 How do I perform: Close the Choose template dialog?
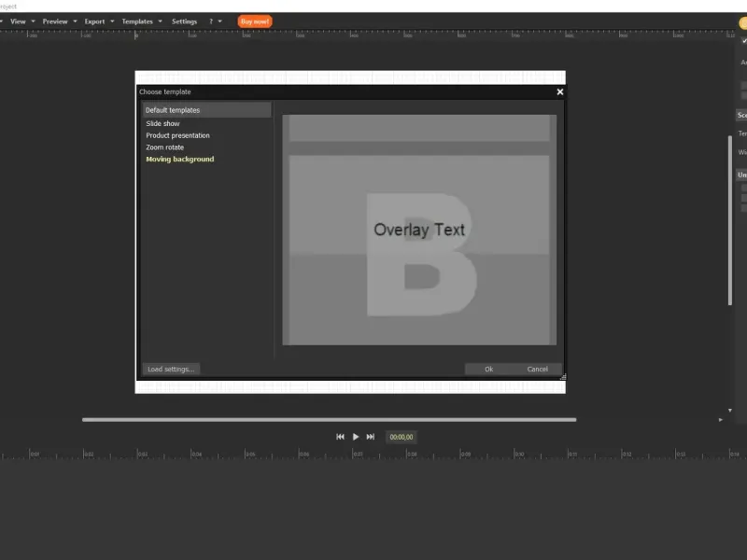pos(560,91)
